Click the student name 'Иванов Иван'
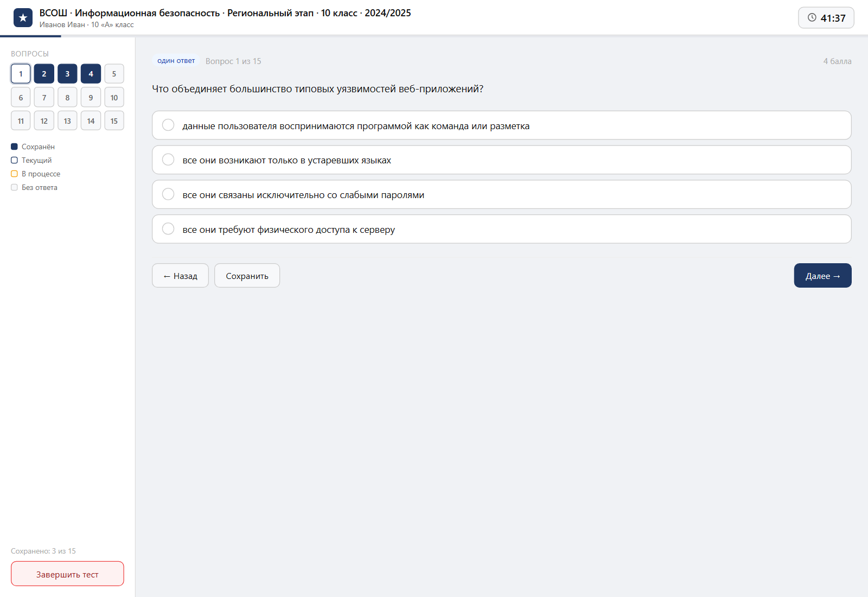The height and width of the screenshot is (597, 868). pyautogui.click(x=62, y=24)
